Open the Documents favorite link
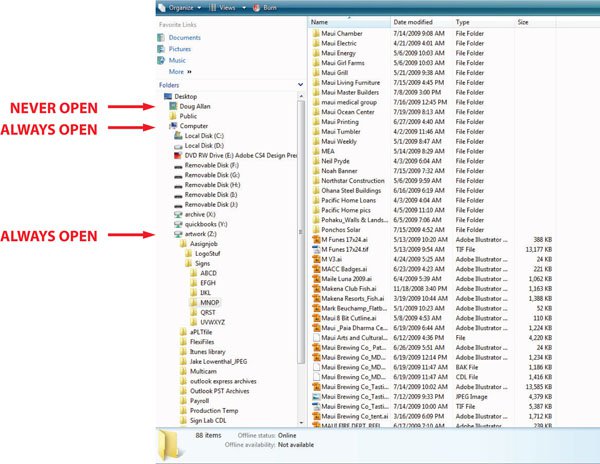600x464 pixels. point(184,37)
